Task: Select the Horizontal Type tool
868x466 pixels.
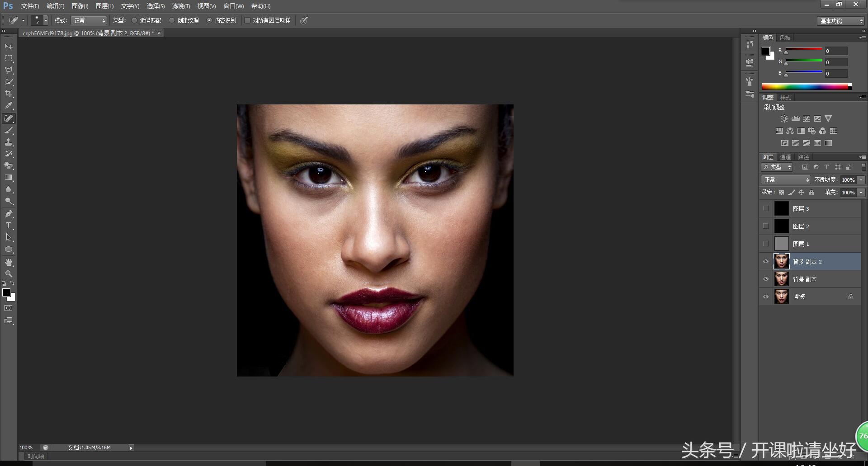Action: pyautogui.click(x=9, y=226)
